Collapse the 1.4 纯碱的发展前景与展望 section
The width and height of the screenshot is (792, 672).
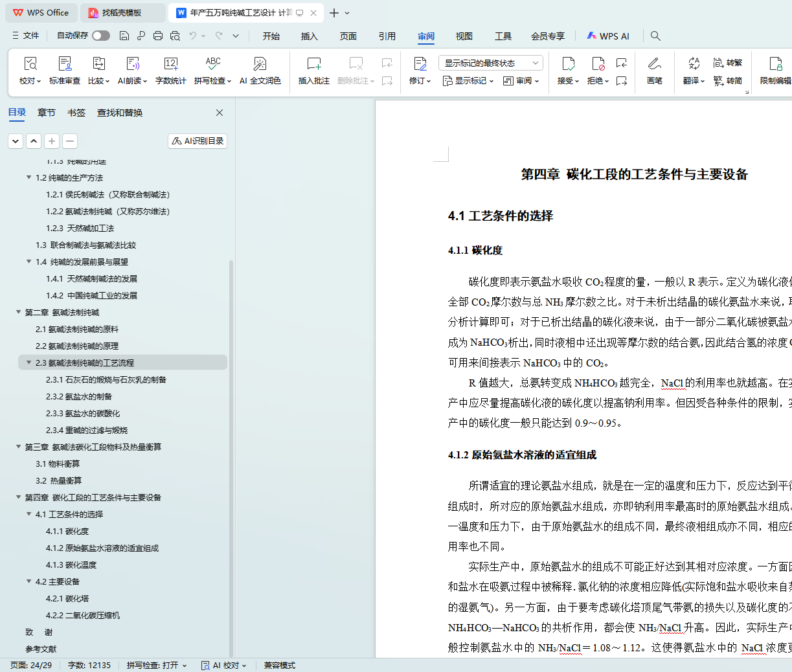pos(29,262)
